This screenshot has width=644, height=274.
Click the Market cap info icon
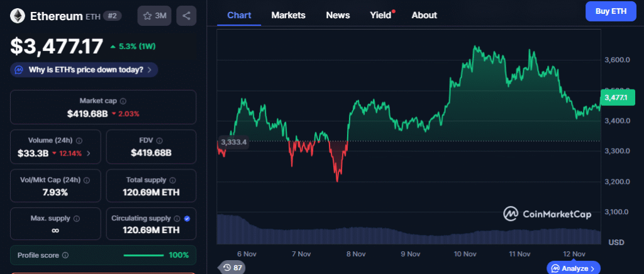pos(123,101)
